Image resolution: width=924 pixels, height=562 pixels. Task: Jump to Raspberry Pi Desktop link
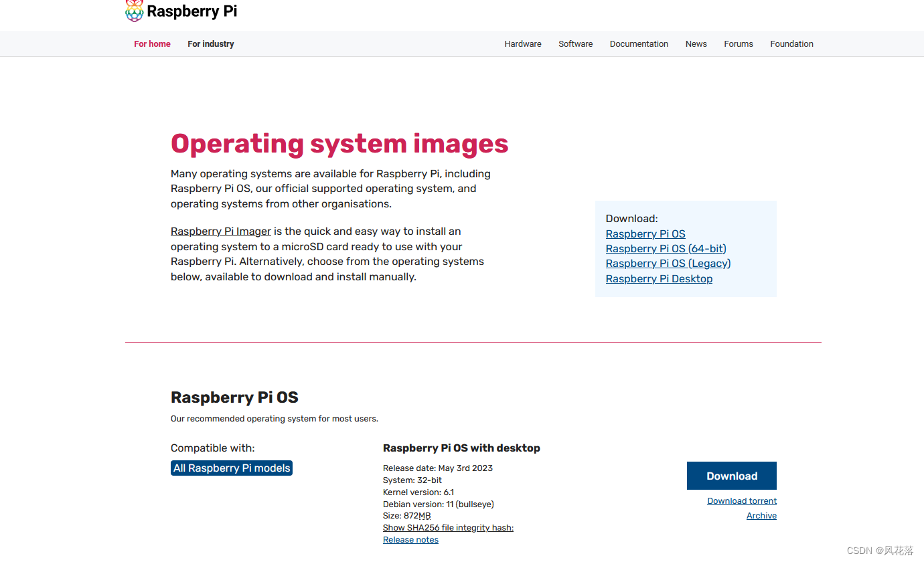(x=659, y=279)
